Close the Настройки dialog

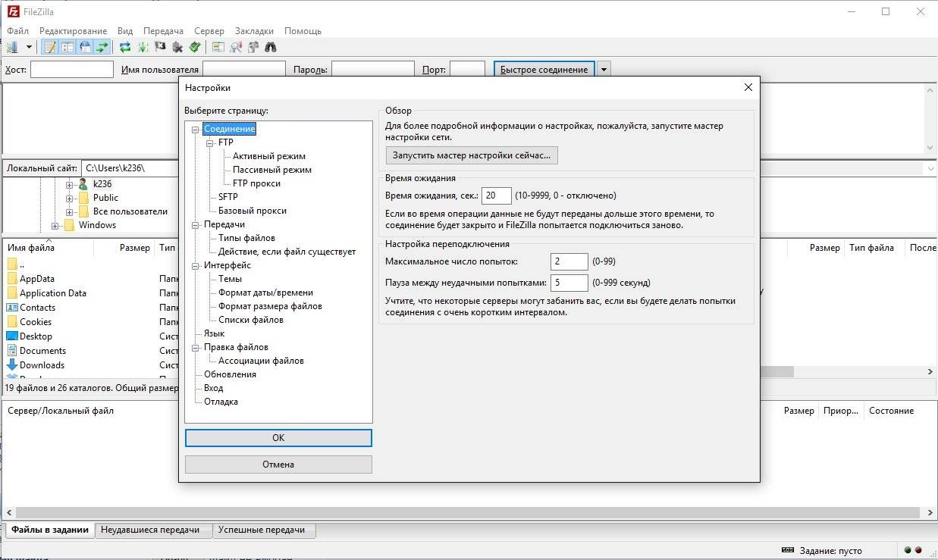coord(748,88)
